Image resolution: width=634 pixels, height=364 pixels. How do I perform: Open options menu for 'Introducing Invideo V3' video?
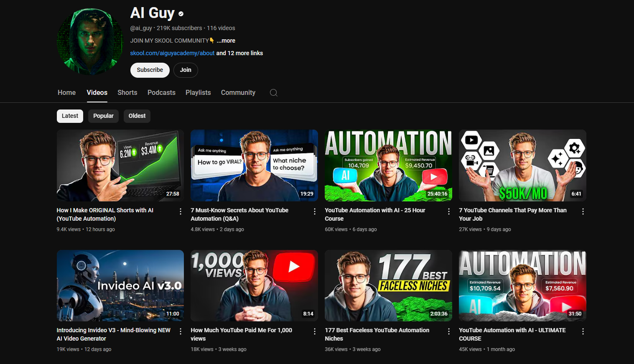(x=181, y=331)
